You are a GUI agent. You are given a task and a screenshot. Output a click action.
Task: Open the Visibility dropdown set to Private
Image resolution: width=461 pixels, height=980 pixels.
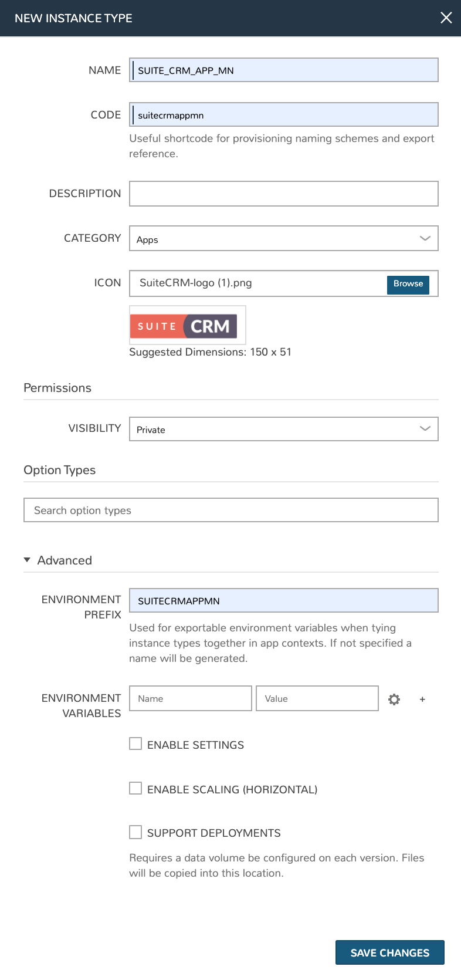pos(283,429)
